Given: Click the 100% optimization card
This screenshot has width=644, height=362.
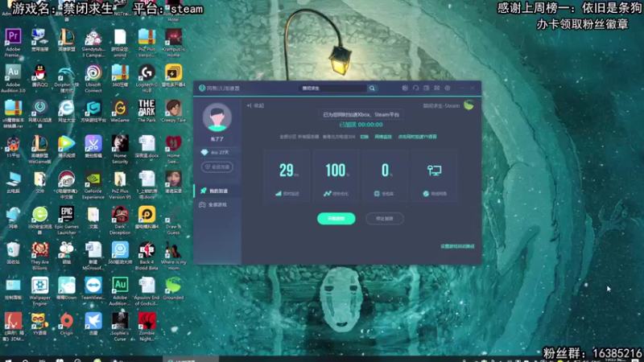Looking at the screenshot, I should click(336, 175).
